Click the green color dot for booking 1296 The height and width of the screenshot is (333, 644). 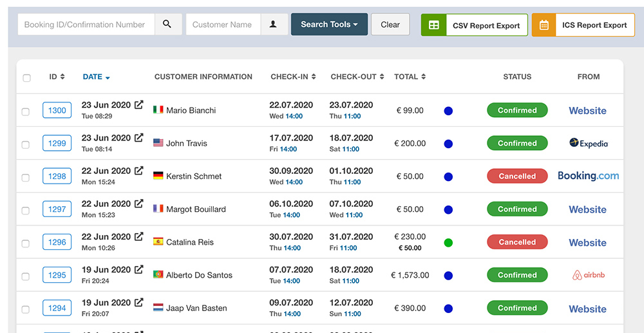point(448,243)
